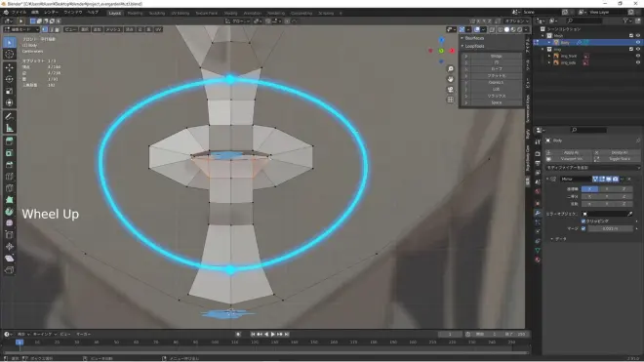Choose the Cursor tool in the left toolbar
Viewport: 644px width, 362px height.
(10, 54)
